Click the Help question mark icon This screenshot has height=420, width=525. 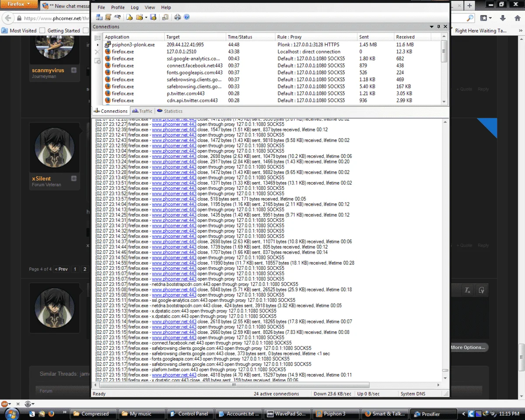tap(187, 17)
